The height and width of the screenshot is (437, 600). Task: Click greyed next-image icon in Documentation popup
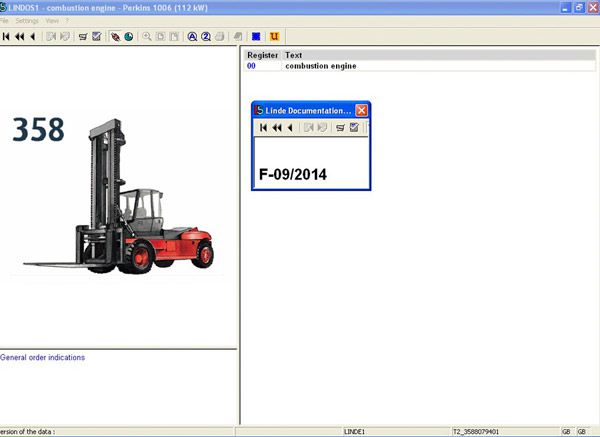click(x=323, y=127)
